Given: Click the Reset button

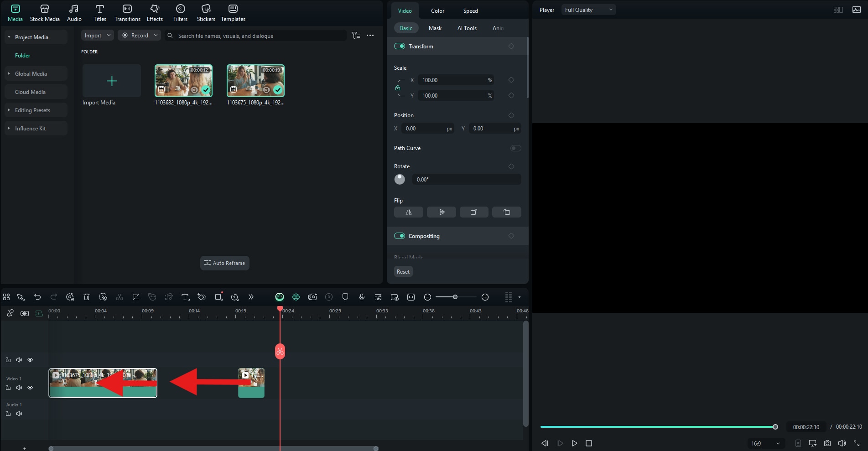Looking at the screenshot, I should click(403, 271).
